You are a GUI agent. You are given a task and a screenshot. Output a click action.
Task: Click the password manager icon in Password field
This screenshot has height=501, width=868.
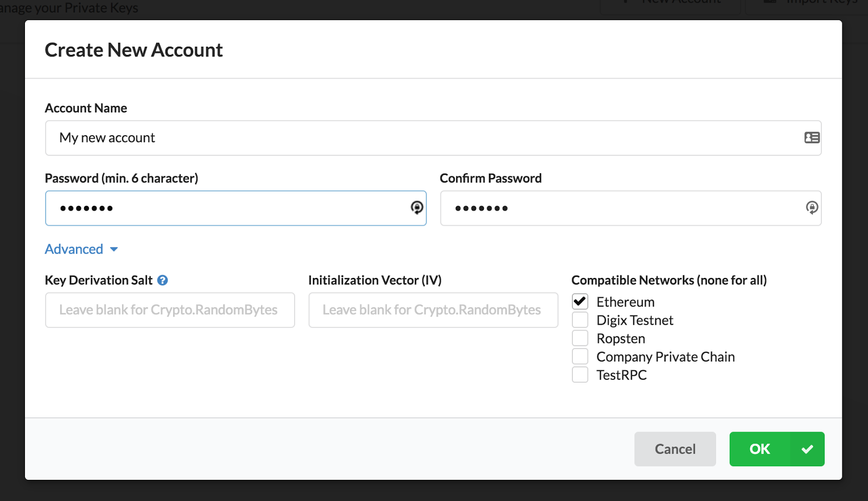[x=417, y=207]
